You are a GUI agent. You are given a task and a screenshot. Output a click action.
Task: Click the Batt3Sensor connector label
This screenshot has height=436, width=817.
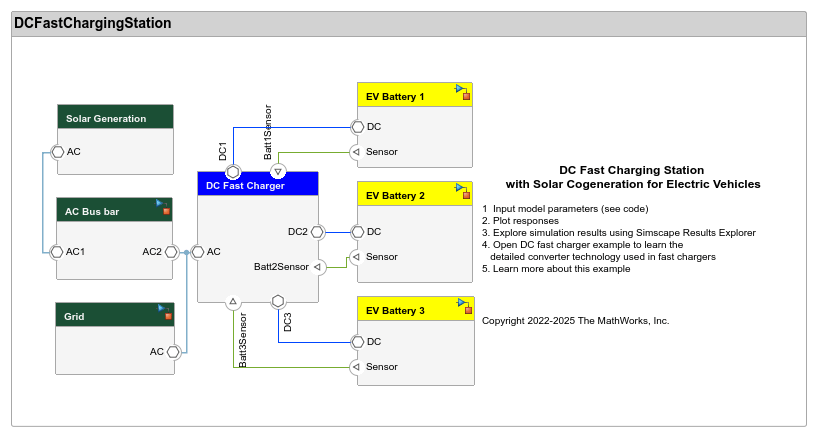242,340
